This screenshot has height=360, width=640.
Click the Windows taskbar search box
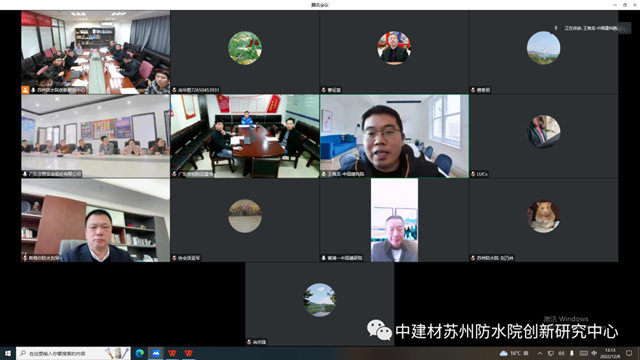pos(73,353)
